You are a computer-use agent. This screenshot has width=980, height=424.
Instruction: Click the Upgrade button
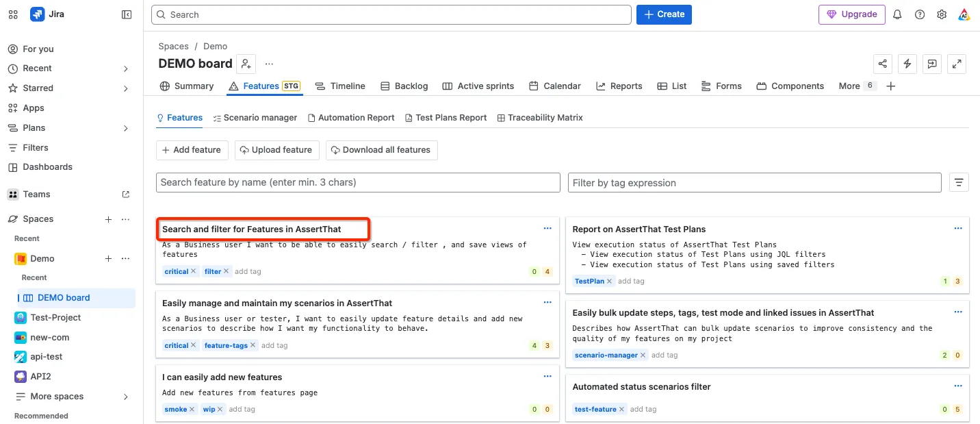coord(852,14)
